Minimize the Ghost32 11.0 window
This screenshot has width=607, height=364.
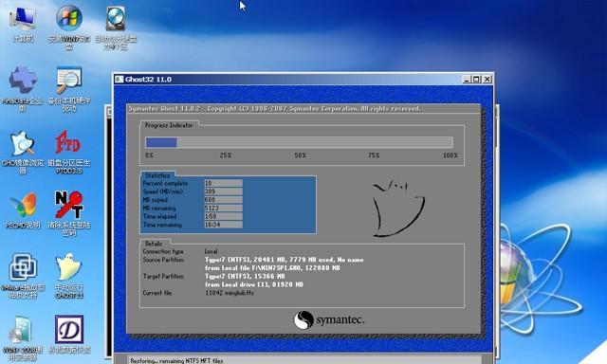pyautogui.click(x=468, y=80)
